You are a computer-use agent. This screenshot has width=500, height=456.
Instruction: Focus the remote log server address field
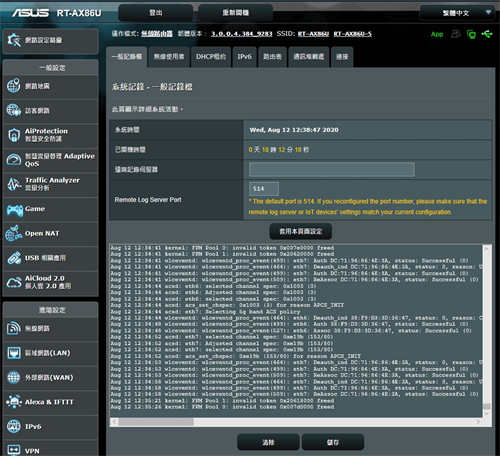click(332, 169)
